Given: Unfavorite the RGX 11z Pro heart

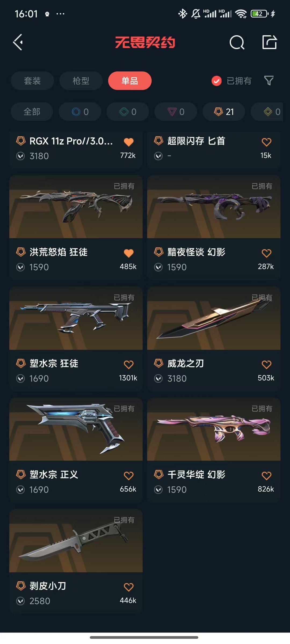Looking at the screenshot, I should (x=129, y=142).
